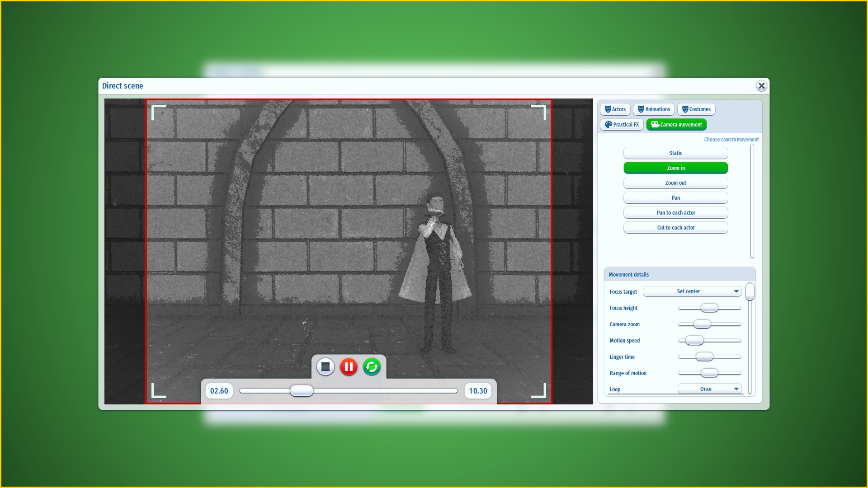Image resolution: width=868 pixels, height=488 pixels.
Task: Click the total duration field 10.30
Action: pos(478,391)
